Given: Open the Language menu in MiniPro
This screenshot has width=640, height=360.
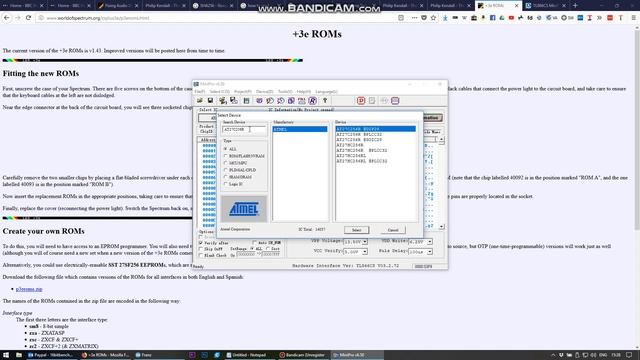Looking at the screenshot, I should 326,91.
